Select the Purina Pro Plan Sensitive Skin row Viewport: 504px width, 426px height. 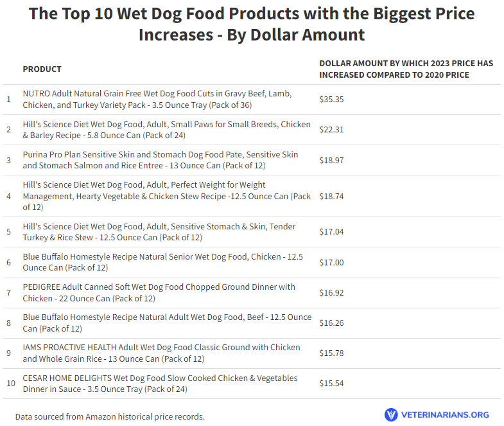click(x=252, y=160)
